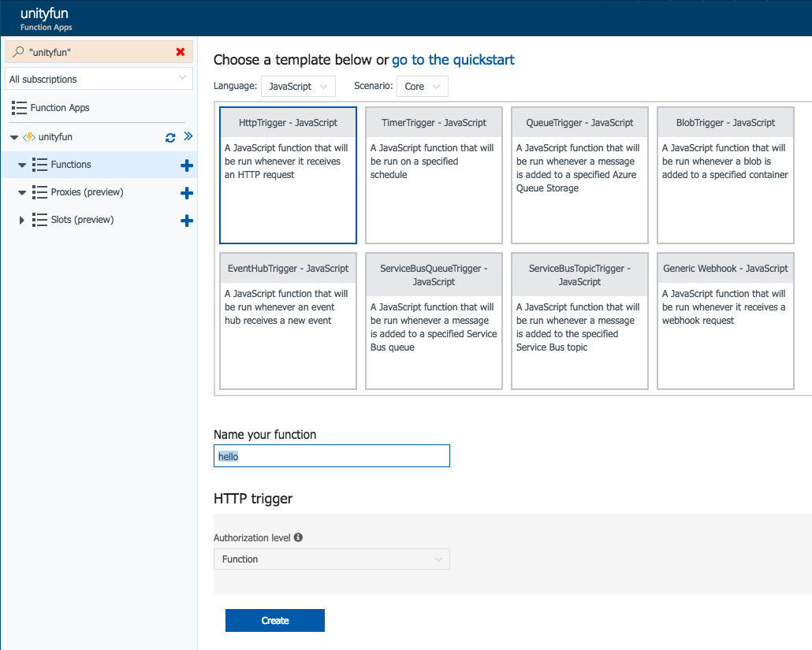Screen dimensions: 812x650
Task: Choose the QueueTrigger - JavaScript template
Action: [579, 175]
